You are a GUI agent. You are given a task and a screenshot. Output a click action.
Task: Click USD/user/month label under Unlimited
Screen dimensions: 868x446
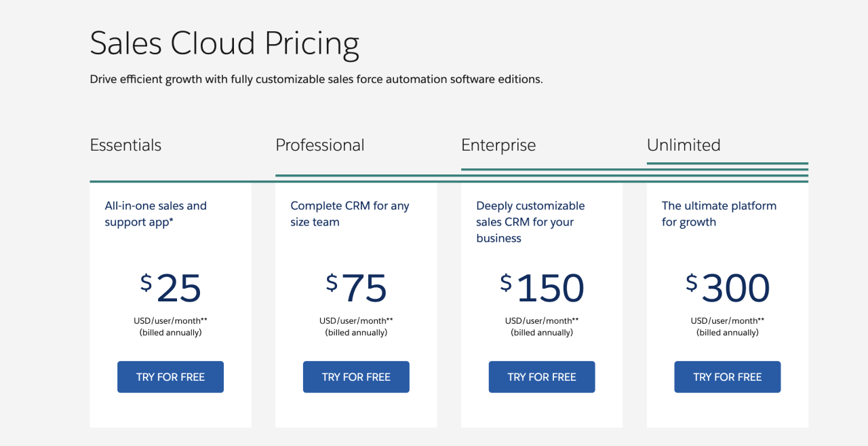(x=727, y=320)
